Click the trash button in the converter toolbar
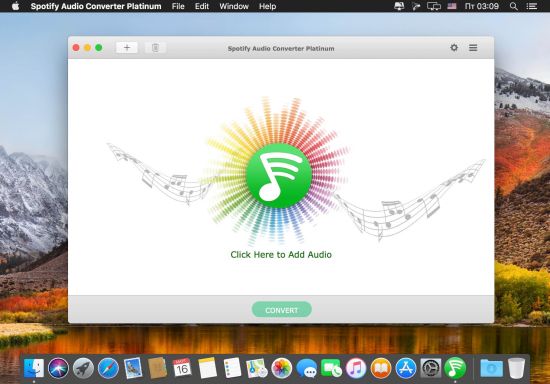The width and height of the screenshot is (550, 384). click(155, 48)
